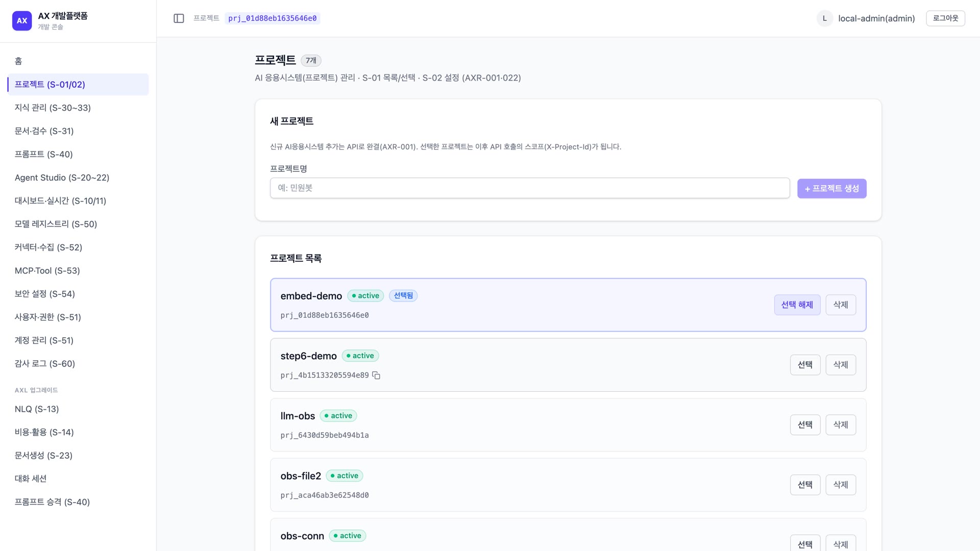Click obs-file2 active status badge
The width and height of the screenshot is (980, 551).
pos(345,476)
